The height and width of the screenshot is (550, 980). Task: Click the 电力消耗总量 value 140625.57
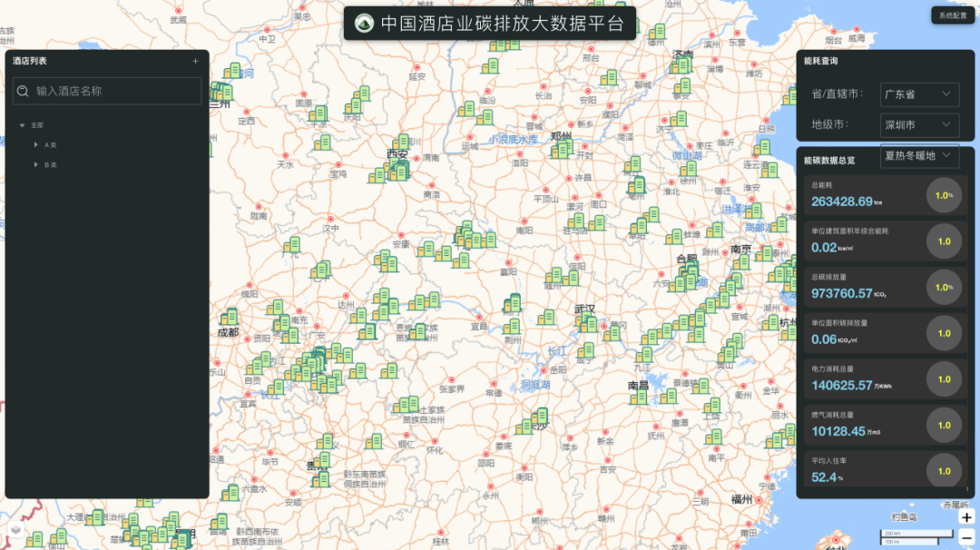click(841, 386)
